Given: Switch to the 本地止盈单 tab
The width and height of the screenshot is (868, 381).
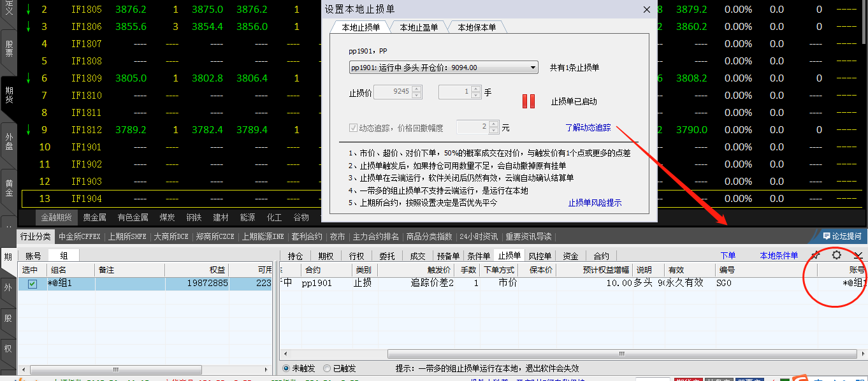Looking at the screenshot, I should [x=419, y=27].
